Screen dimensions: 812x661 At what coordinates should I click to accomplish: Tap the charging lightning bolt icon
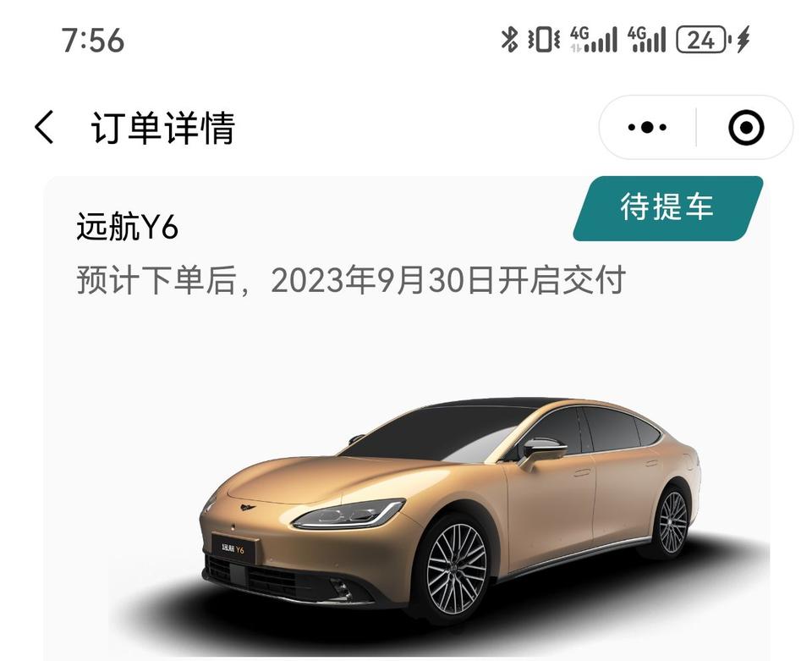[x=743, y=40]
